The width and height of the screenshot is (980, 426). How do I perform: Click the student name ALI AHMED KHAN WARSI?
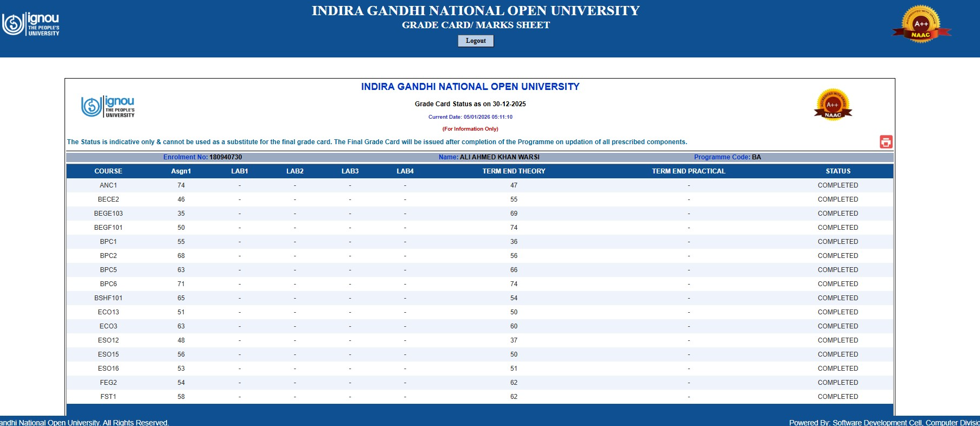click(499, 157)
